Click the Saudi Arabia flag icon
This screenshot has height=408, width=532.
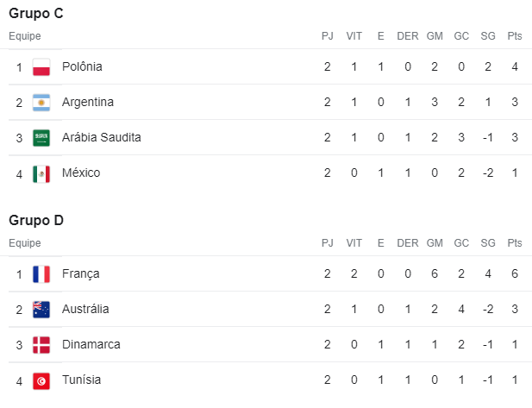[41, 138]
